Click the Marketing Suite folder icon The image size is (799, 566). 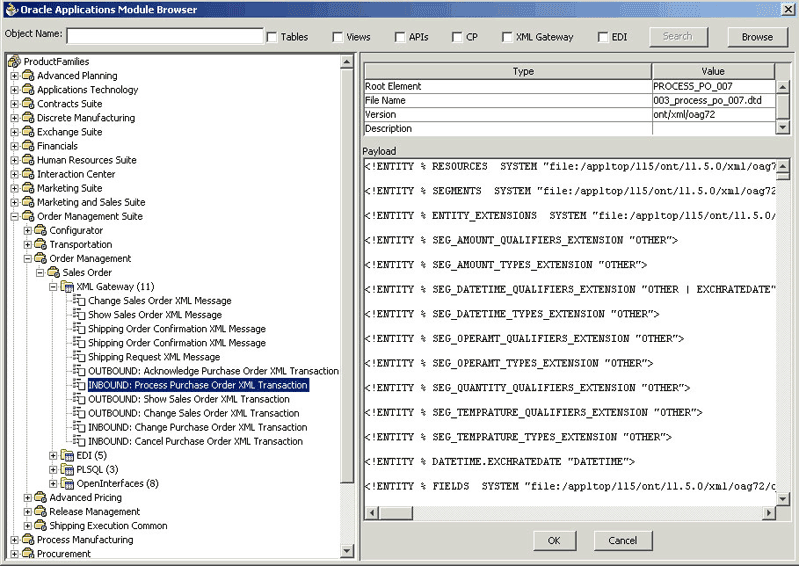[x=28, y=188]
